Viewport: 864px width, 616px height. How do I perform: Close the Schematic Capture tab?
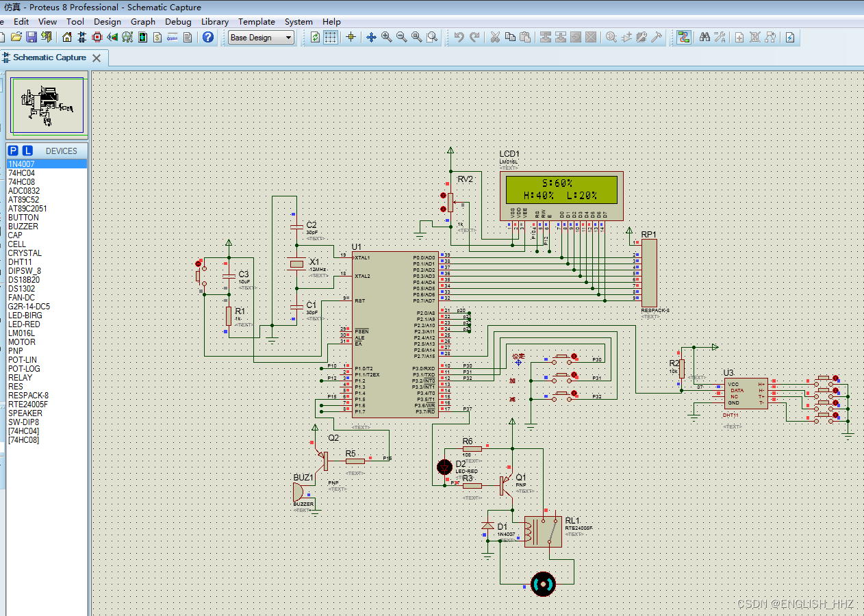point(97,58)
